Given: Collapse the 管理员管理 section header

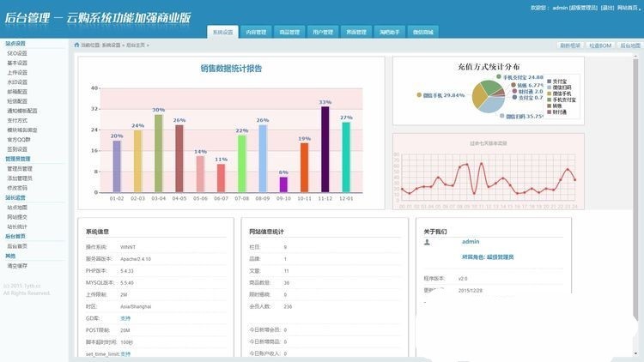Looking at the screenshot, I should coord(18,159).
